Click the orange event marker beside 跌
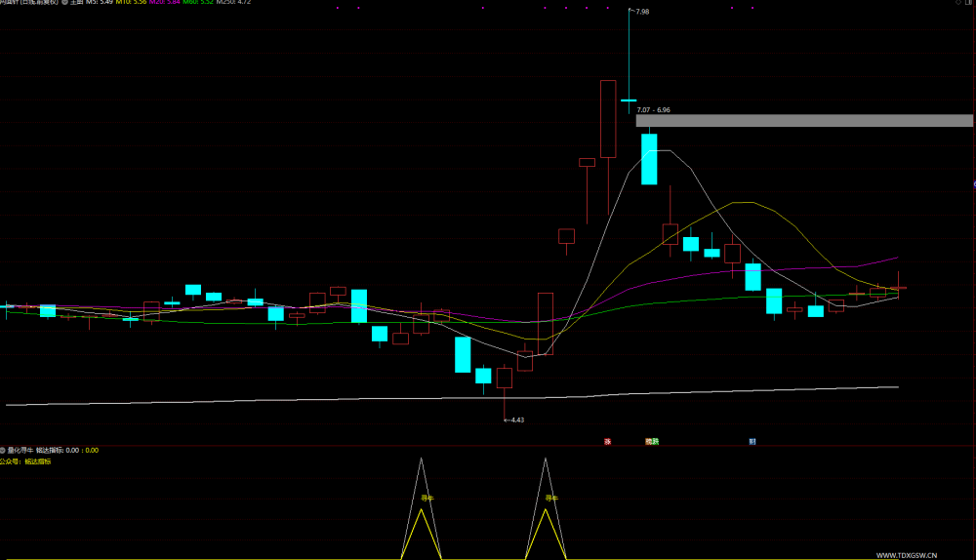 coord(649,442)
